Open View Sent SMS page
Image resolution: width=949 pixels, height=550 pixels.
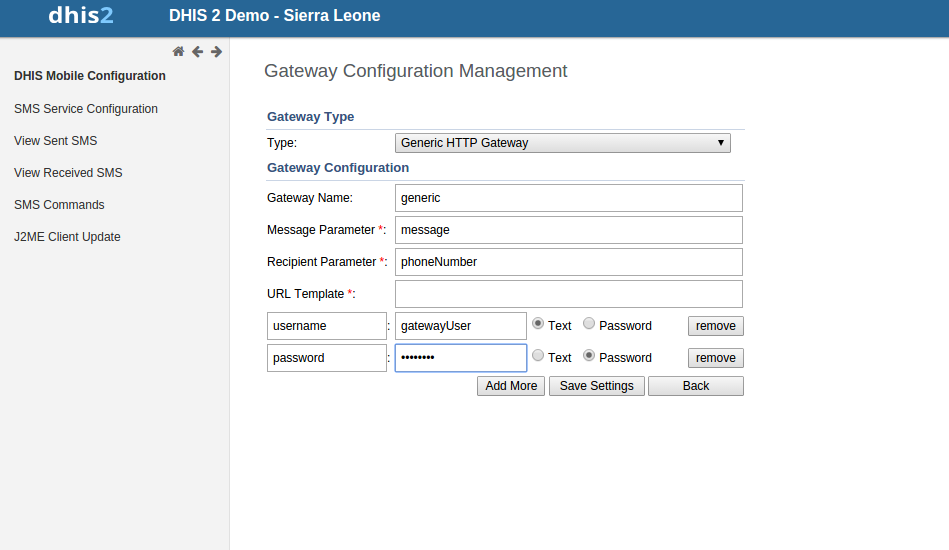point(56,141)
